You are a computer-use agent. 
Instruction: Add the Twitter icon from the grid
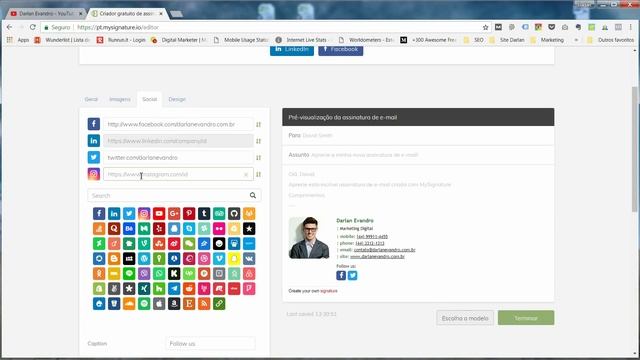click(x=129, y=213)
